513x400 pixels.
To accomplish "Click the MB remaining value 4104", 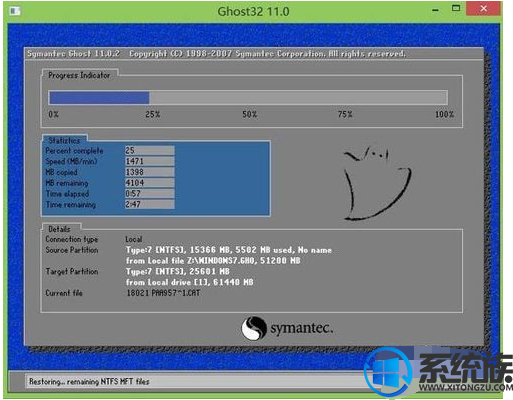I will click(x=149, y=183).
